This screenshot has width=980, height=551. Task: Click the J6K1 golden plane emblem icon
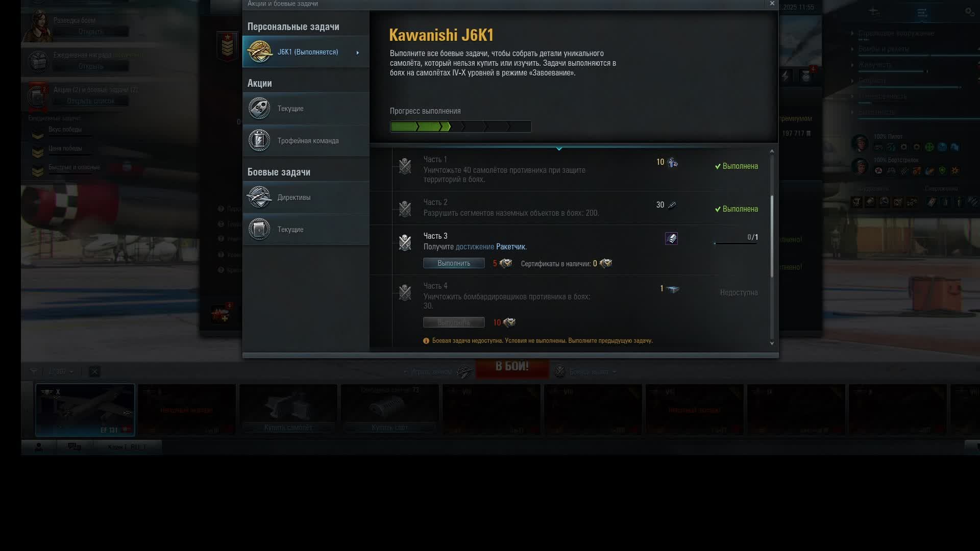(259, 52)
